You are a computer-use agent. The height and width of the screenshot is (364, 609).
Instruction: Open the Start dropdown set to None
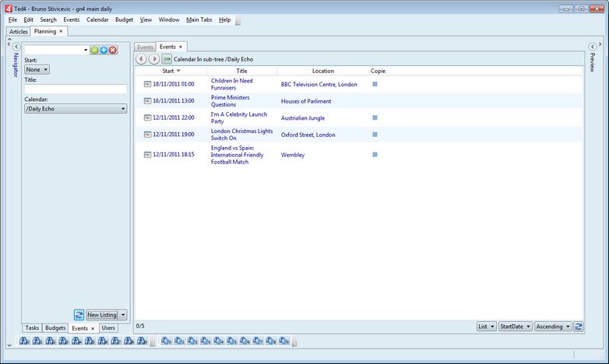click(37, 69)
